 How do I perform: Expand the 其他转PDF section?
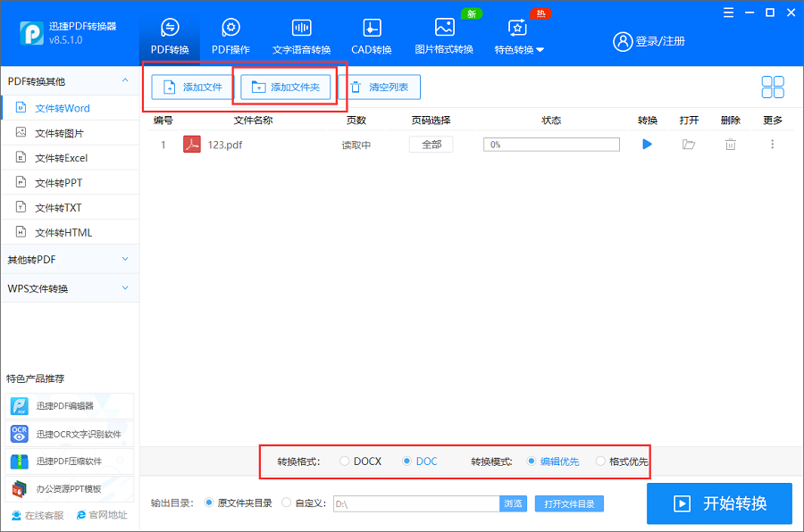tap(71, 260)
